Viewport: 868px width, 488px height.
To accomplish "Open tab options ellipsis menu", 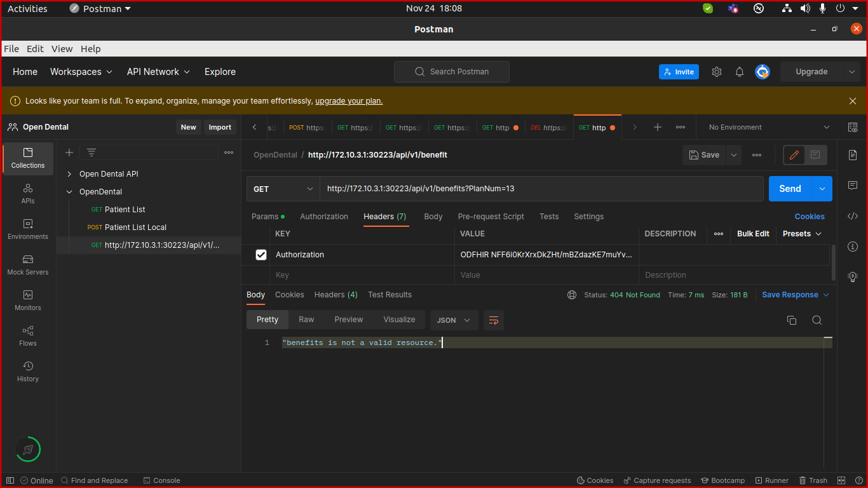I will point(681,127).
